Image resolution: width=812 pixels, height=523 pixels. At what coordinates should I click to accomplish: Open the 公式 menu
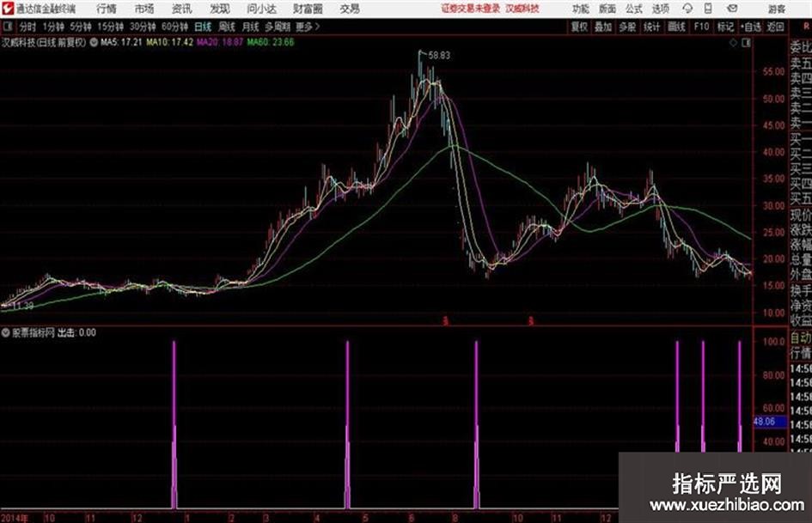coord(634,9)
